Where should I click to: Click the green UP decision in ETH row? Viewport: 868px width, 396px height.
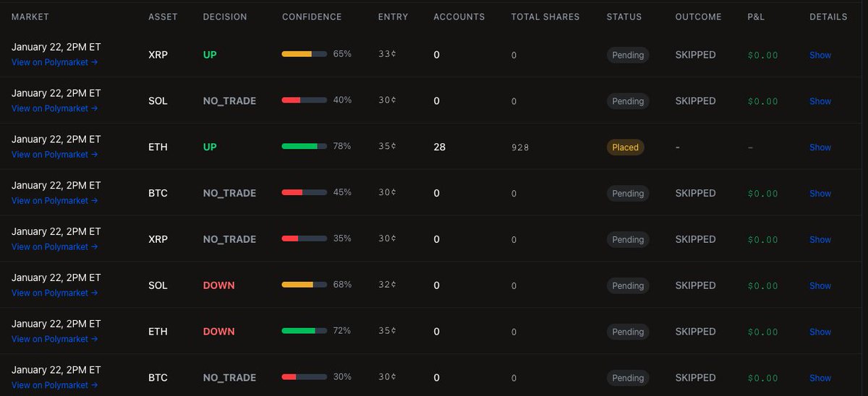[210, 147]
